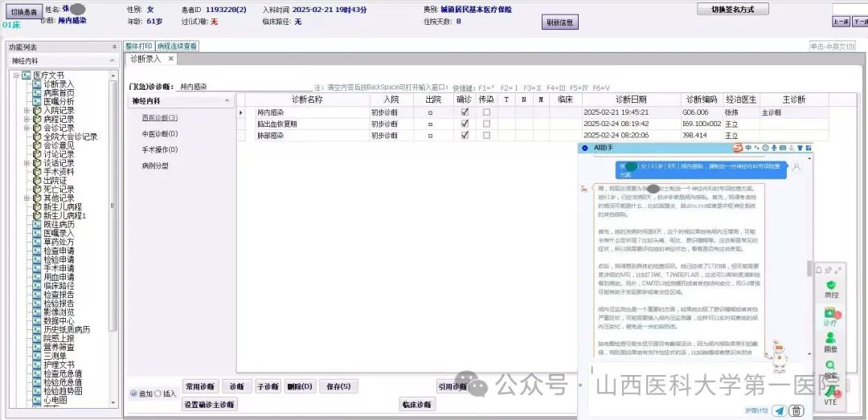The image size is (868, 420).
Task: Select 西医诊断(3) category
Action: [159, 118]
